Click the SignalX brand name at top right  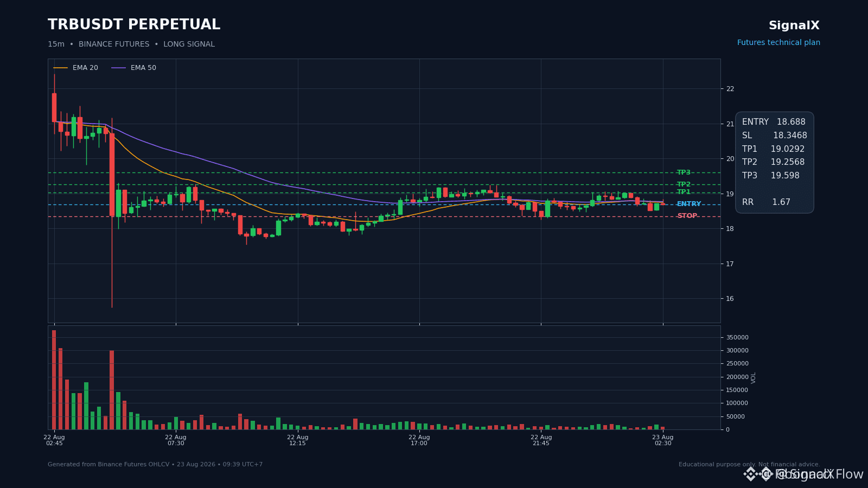point(794,25)
